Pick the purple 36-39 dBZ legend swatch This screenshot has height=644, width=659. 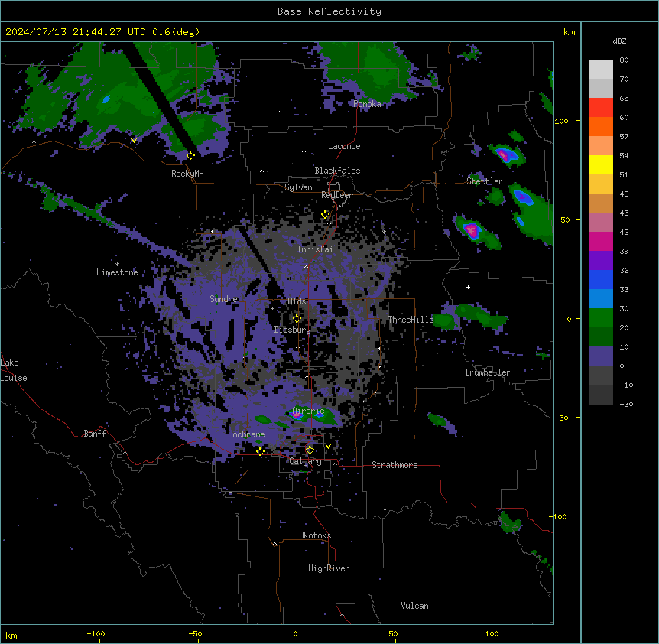point(601,261)
